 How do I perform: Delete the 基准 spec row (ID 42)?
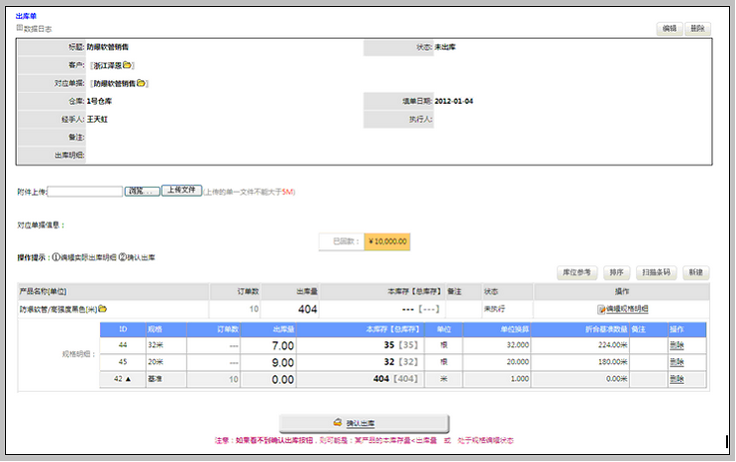[x=677, y=380]
